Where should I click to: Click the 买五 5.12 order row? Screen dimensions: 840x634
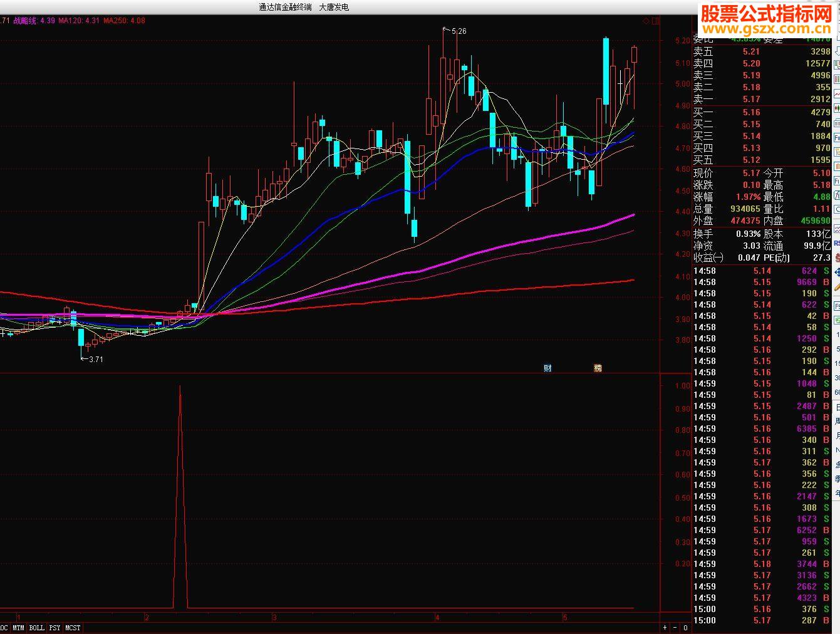click(762, 160)
